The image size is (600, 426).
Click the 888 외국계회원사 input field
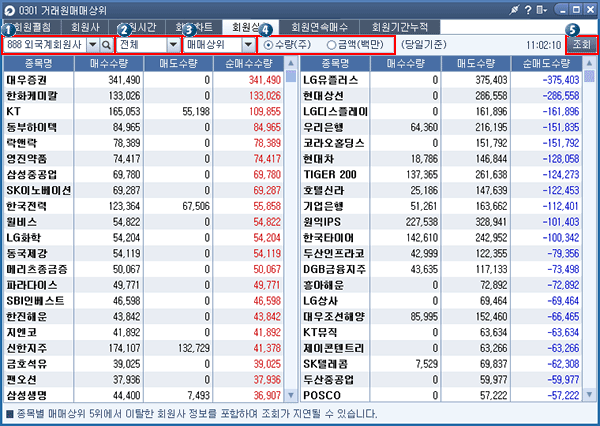45,45
